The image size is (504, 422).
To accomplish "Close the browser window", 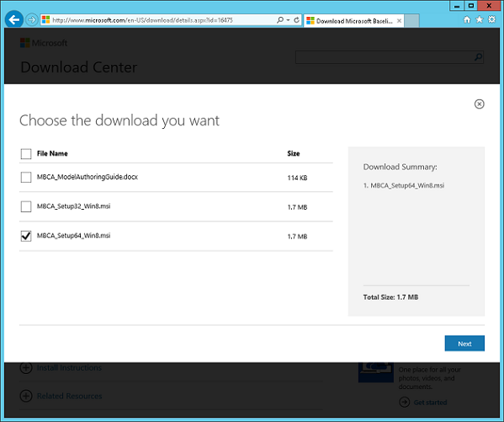I will [x=489, y=6].
